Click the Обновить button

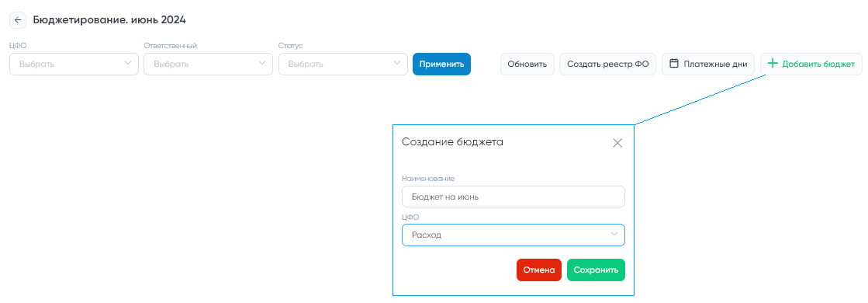pyautogui.click(x=527, y=64)
